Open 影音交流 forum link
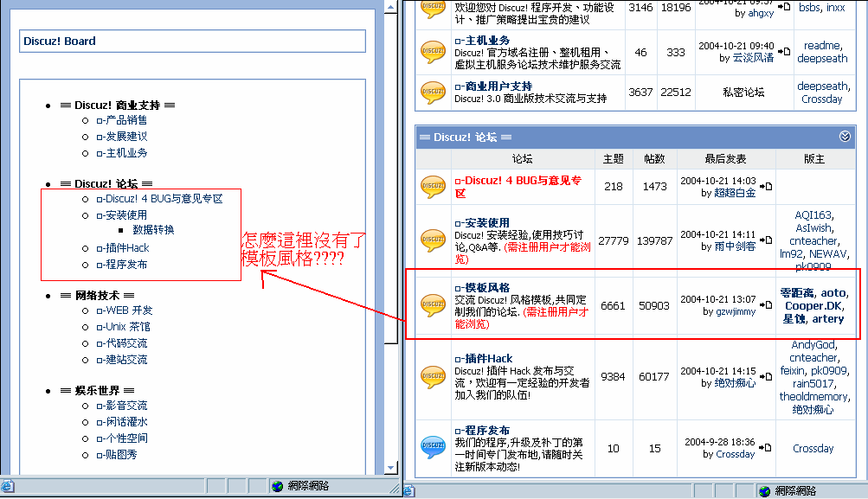The width and height of the screenshot is (868, 499). tap(122, 406)
